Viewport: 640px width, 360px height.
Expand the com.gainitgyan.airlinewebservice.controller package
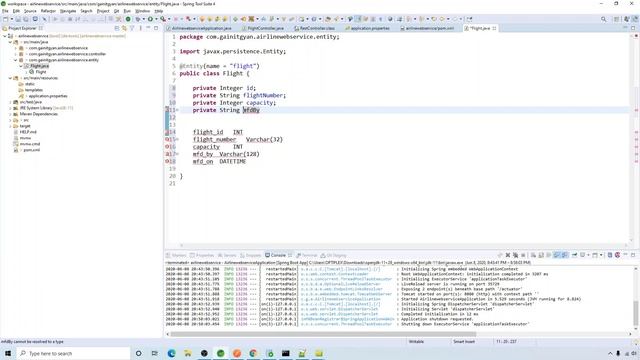click(x=16, y=54)
